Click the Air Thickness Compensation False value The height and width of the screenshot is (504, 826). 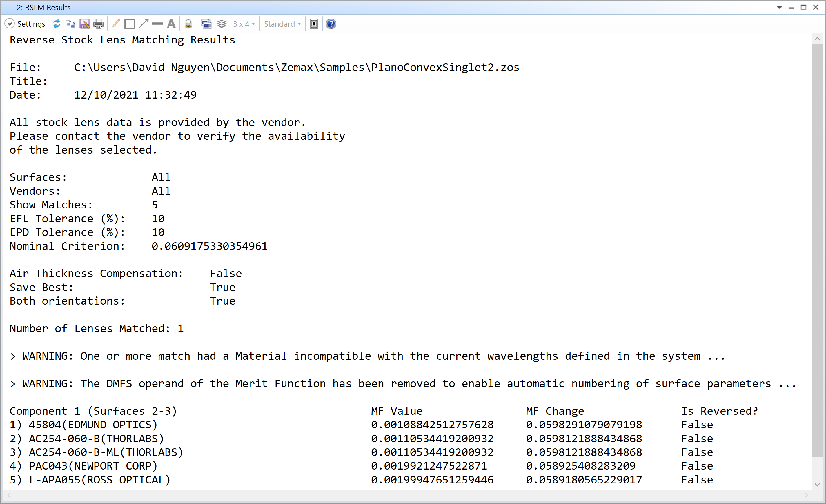tap(226, 274)
